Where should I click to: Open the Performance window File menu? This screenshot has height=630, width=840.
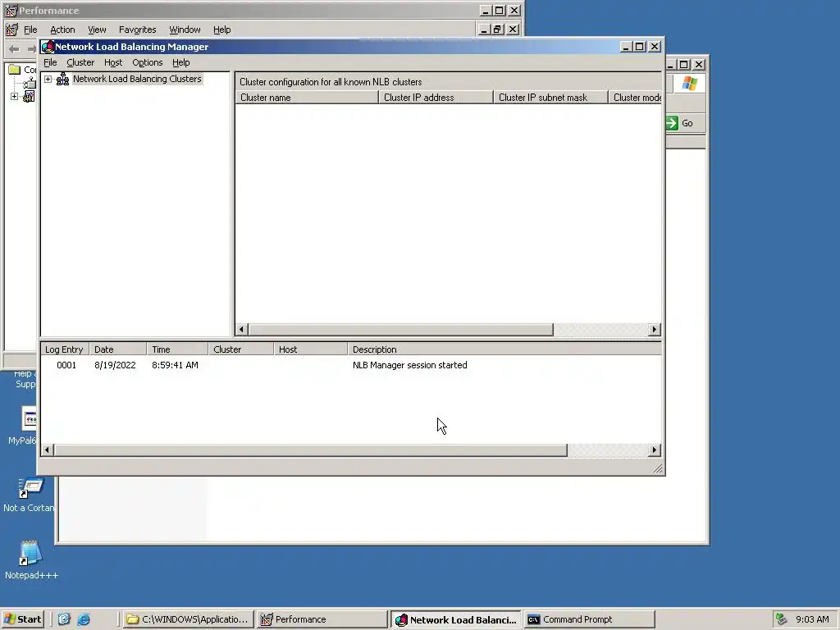point(30,30)
